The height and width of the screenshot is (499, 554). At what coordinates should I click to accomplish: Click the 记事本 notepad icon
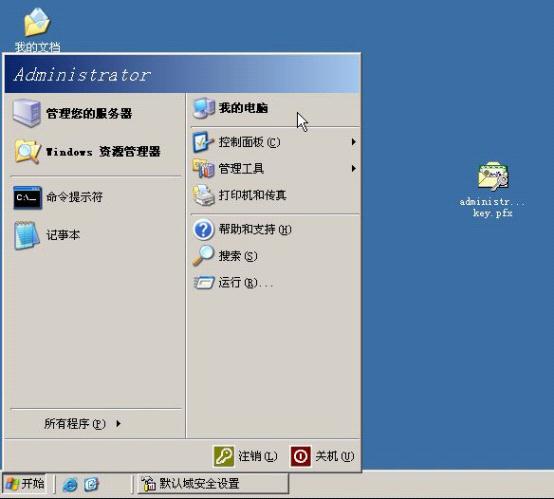pos(26,235)
